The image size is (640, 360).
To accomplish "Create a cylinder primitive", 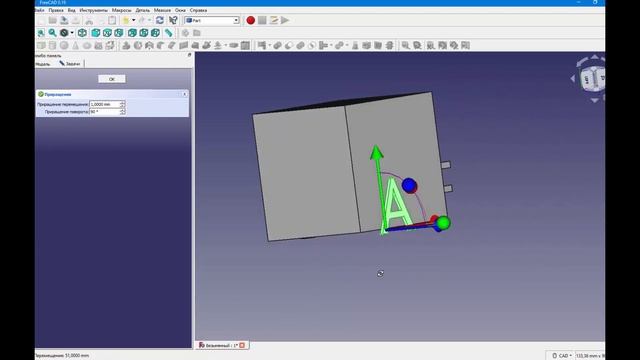I will coord(52,46).
